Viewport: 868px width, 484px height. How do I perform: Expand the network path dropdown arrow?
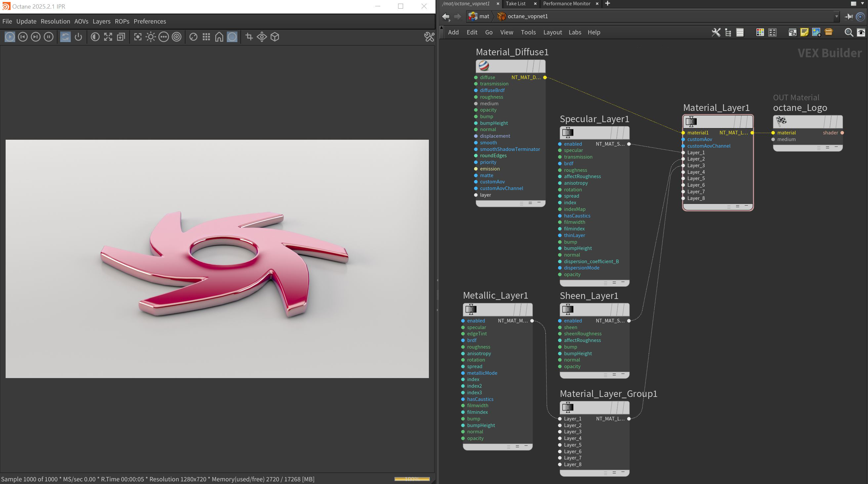point(836,16)
